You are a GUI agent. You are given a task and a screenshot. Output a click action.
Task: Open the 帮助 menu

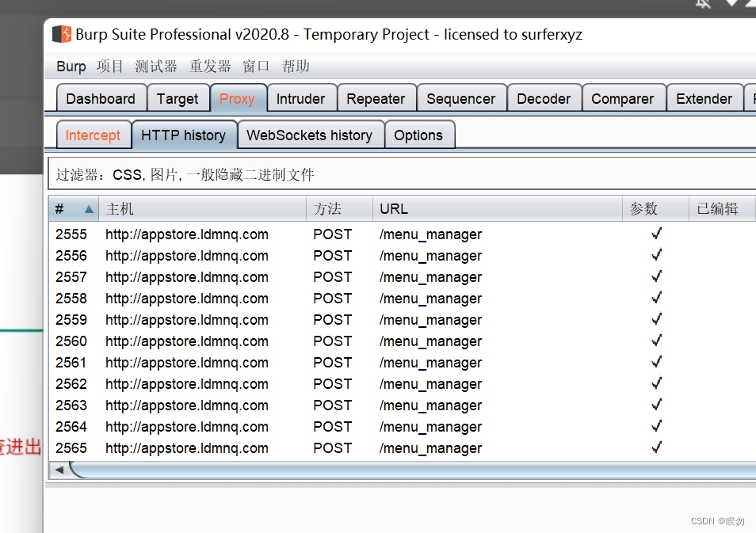pyautogui.click(x=296, y=66)
